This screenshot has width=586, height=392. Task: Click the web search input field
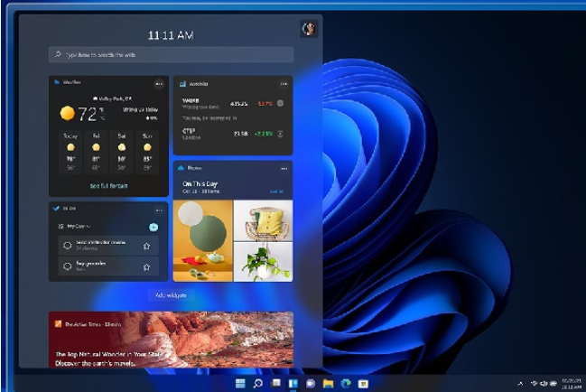coord(172,55)
